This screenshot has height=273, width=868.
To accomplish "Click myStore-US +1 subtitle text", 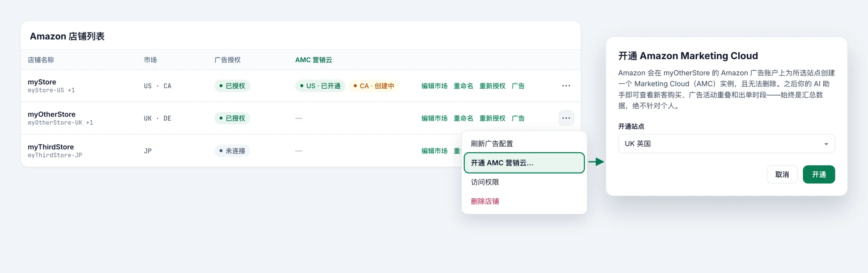I will coord(51,90).
